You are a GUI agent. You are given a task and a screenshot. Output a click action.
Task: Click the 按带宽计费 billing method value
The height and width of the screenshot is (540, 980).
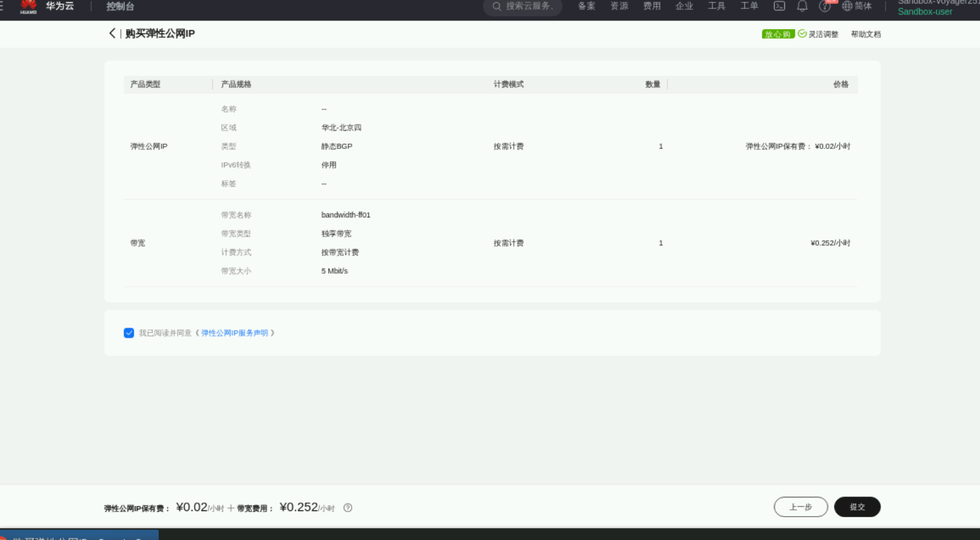click(340, 253)
